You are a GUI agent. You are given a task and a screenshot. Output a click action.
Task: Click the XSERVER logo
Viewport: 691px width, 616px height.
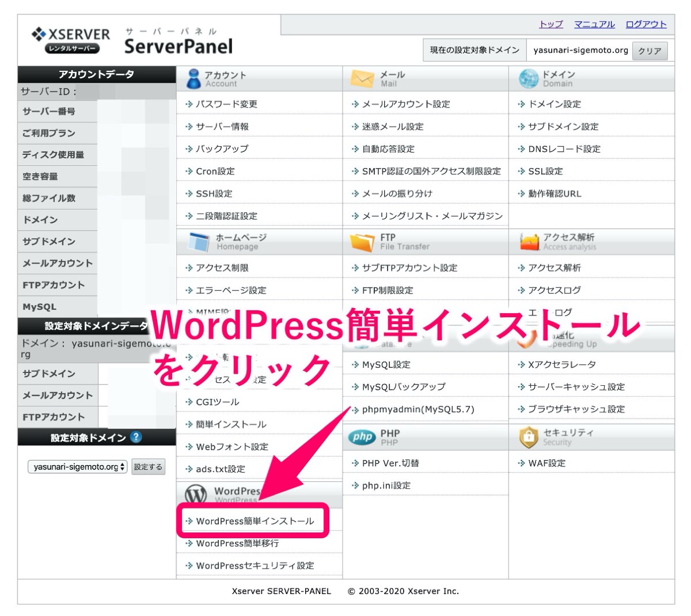[x=70, y=41]
